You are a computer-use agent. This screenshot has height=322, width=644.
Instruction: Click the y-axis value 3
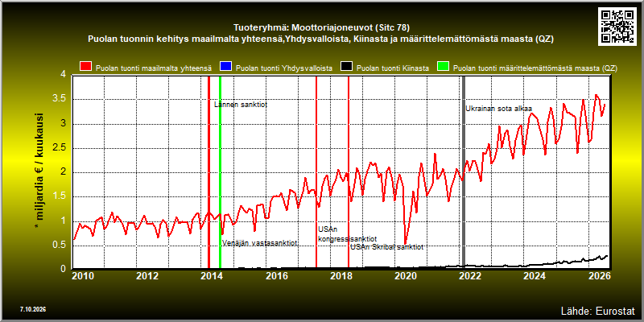click(64, 124)
